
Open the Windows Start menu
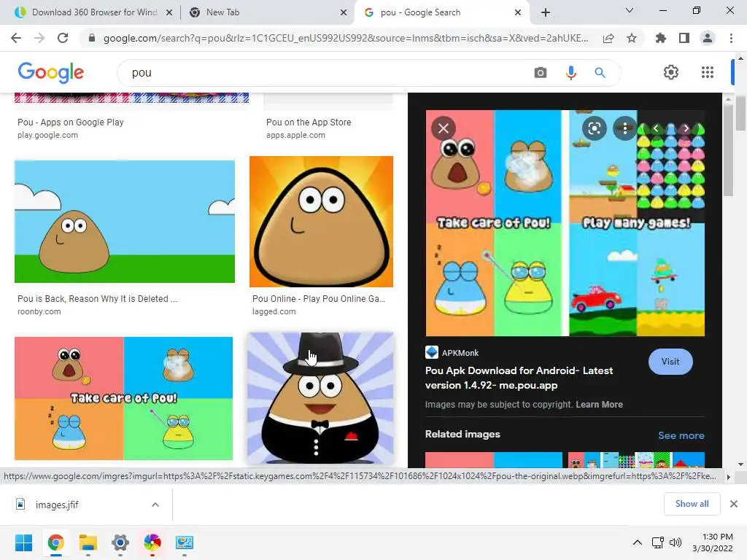coord(23,542)
